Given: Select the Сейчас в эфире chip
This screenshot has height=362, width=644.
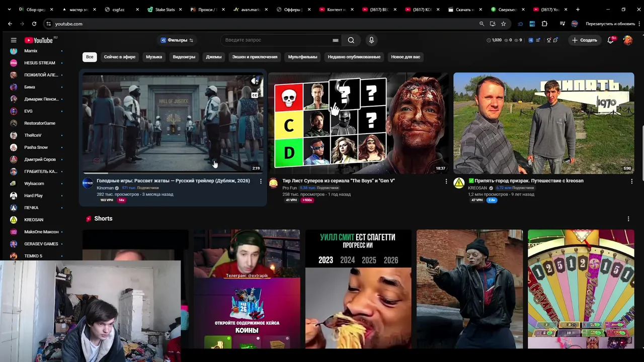Looking at the screenshot, I should pyautogui.click(x=120, y=57).
